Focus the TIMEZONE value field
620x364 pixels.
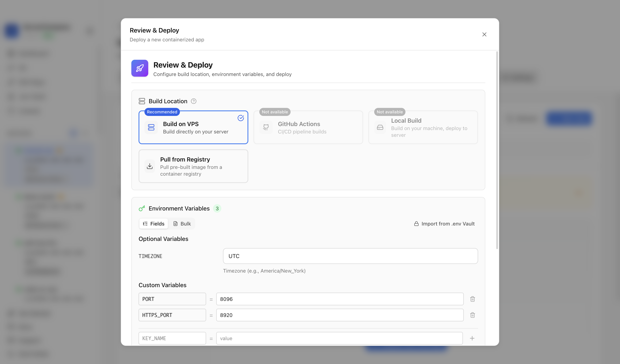tap(350, 256)
